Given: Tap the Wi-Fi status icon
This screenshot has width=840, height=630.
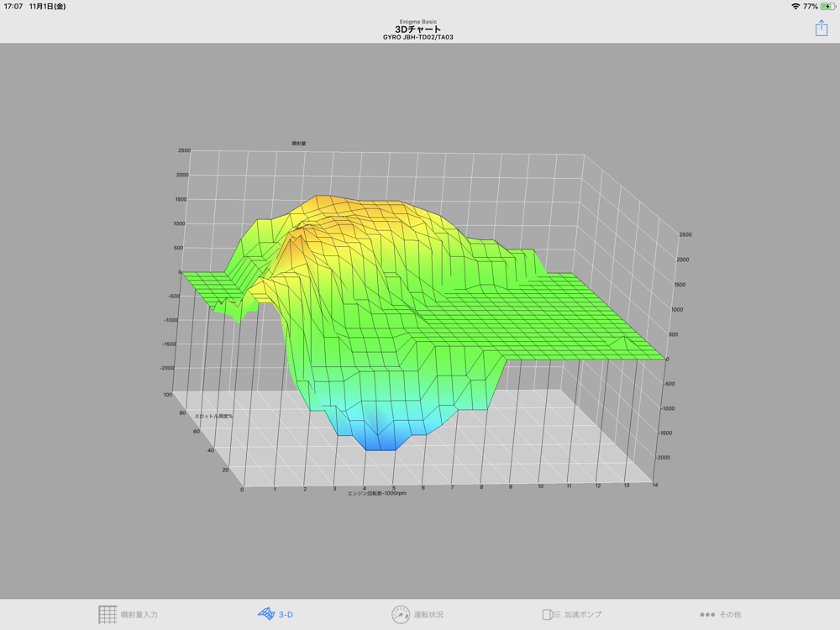Looking at the screenshot, I should point(795,7).
